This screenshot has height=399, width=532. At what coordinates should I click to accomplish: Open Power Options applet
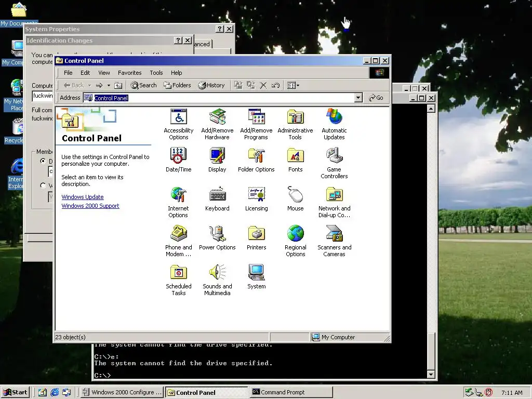[217, 238]
